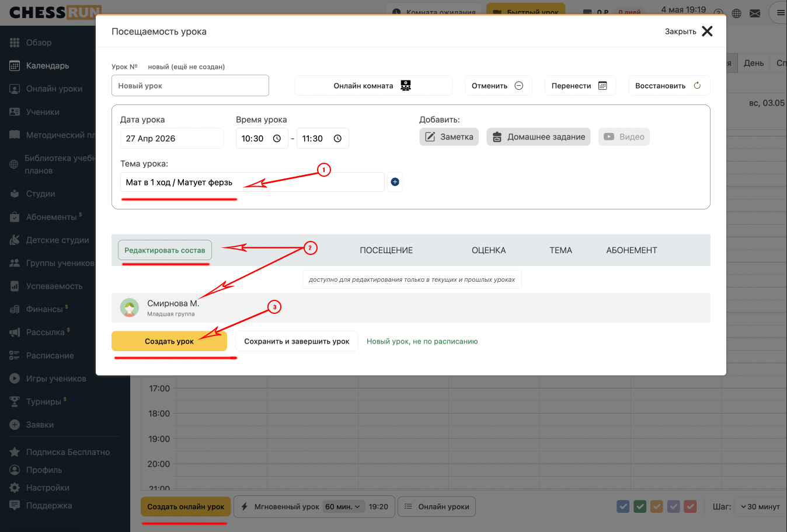Open the Онлайн комната room button
787x532 pixels.
coord(374,86)
